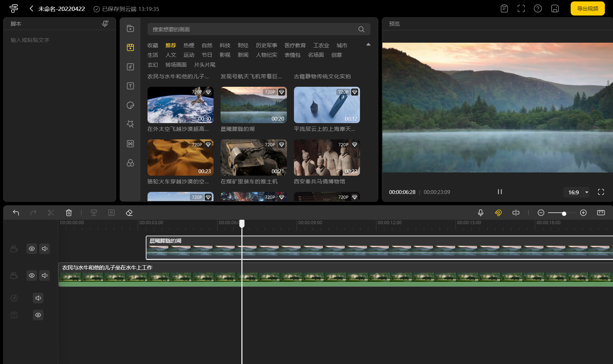
Task: Mute the 农民与水牛 video track
Action: coord(44,275)
